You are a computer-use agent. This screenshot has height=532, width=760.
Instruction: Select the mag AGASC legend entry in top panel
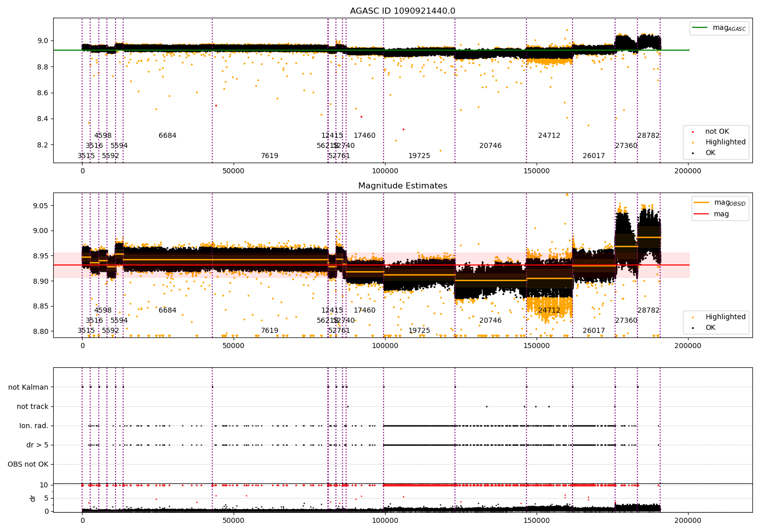pos(719,28)
